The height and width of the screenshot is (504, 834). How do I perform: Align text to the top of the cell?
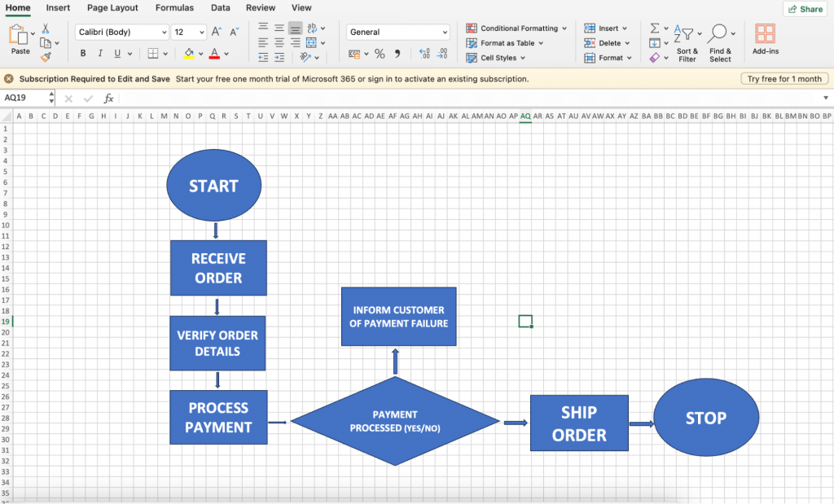click(263, 27)
